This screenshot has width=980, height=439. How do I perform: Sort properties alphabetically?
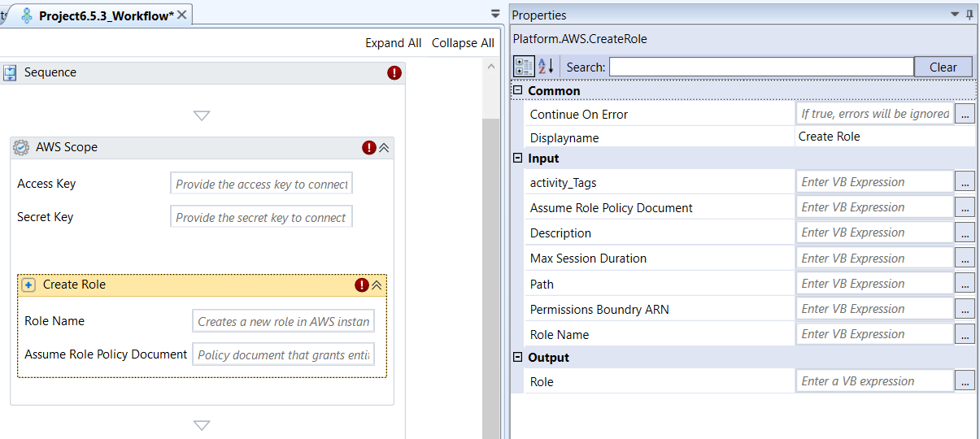[546, 67]
